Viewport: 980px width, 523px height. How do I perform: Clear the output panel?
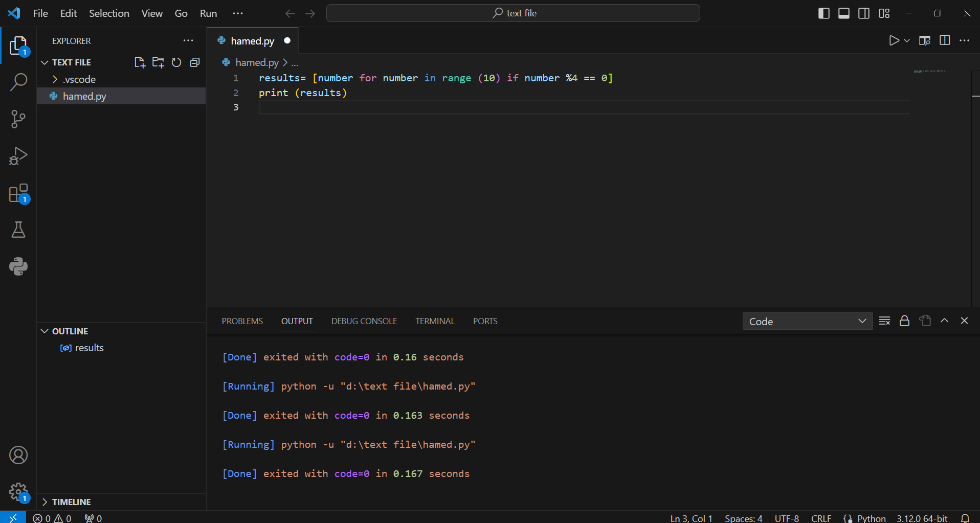[884, 321]
